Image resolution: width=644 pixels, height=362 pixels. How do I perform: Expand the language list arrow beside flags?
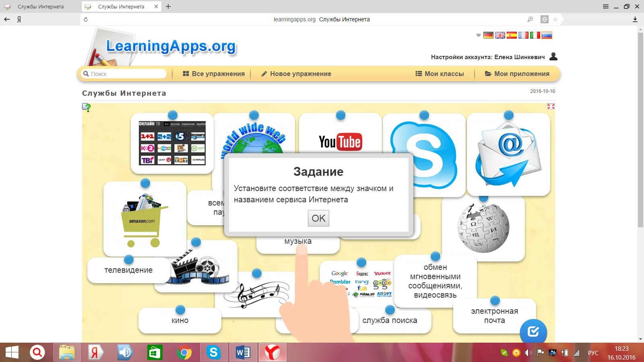click(x=479, y=35)
